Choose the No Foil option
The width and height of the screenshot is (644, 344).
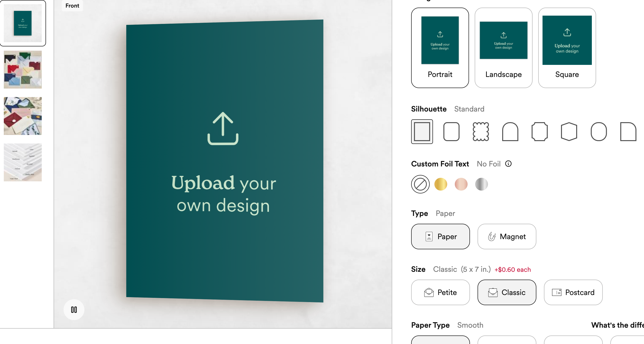point(420,184)
